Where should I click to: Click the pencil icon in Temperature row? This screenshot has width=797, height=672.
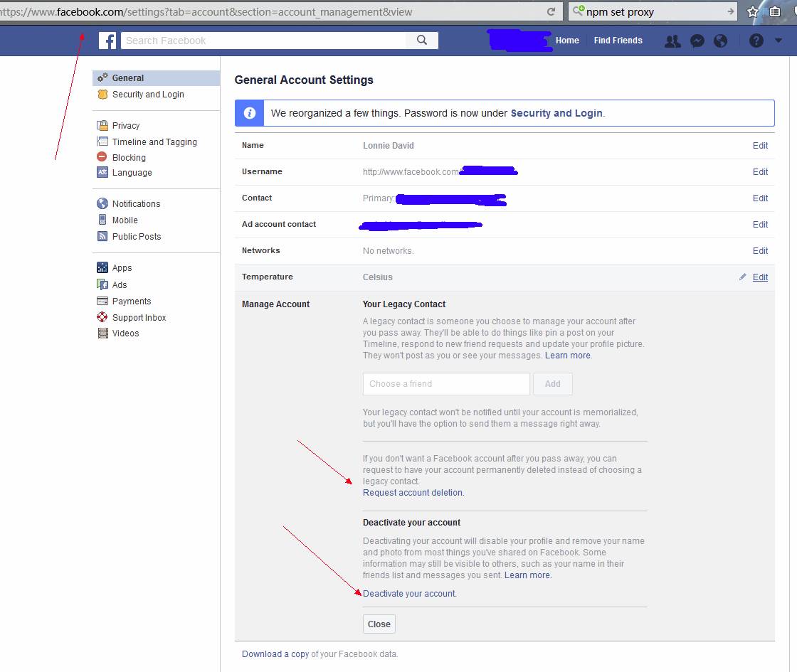743,277
